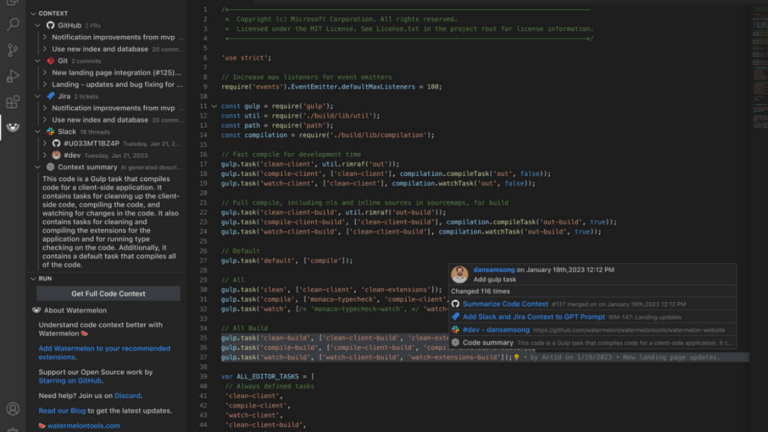Collapse the RUN section
Screen dimensions: 768x432
33,279
